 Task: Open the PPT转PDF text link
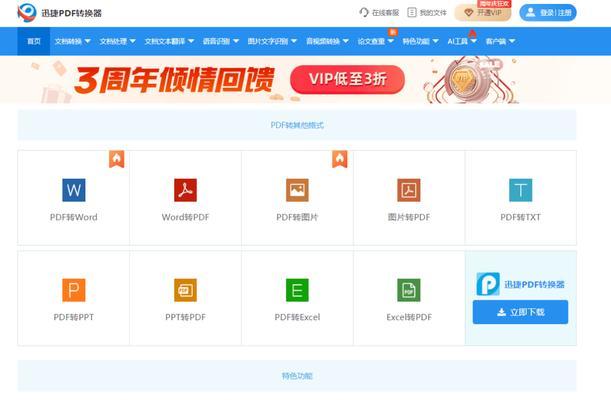[x=185, y=317]
